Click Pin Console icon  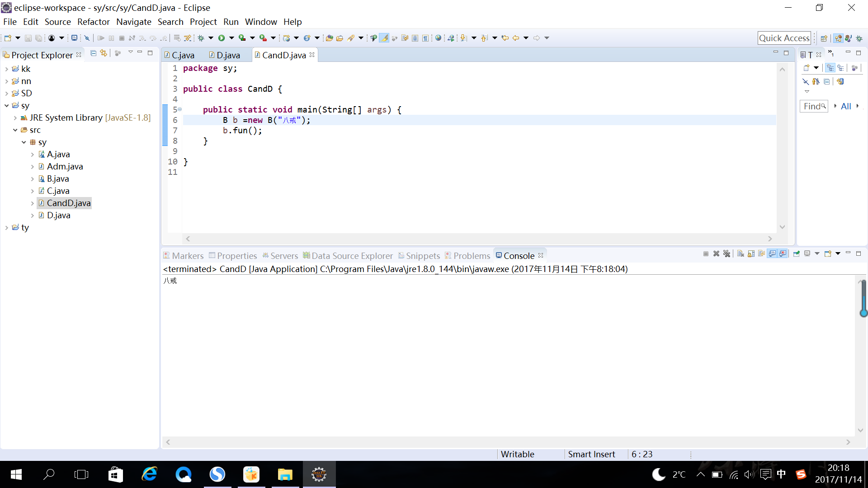tap(797, 253)
